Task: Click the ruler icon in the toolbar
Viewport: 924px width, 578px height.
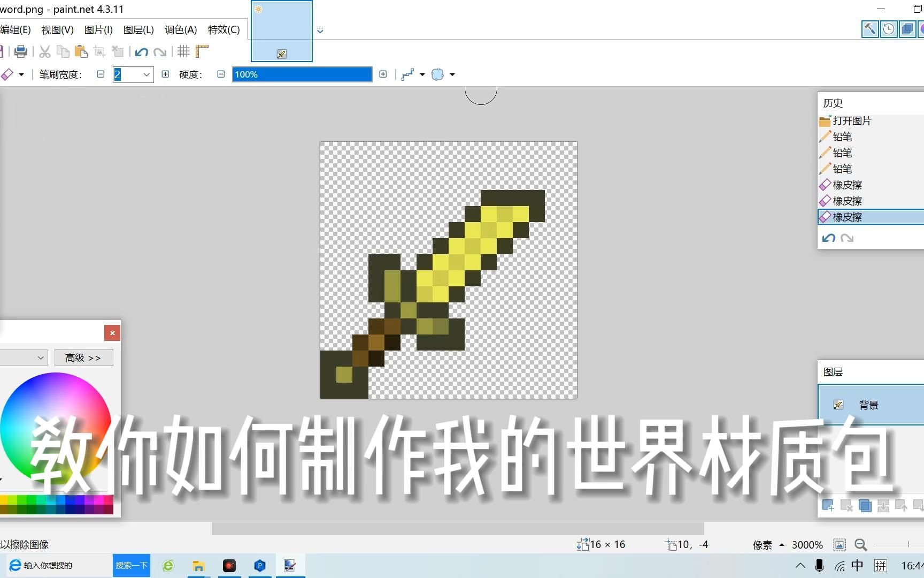Action: [x=202, y=51]
